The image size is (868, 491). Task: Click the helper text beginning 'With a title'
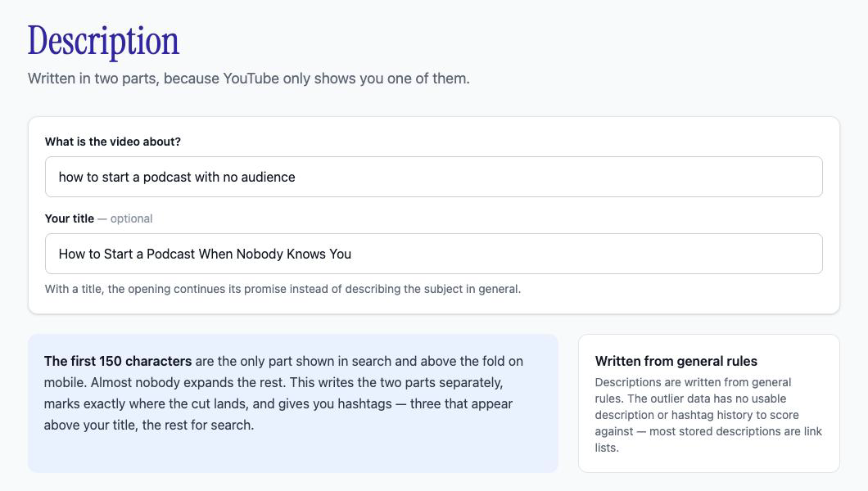point(283,289)
